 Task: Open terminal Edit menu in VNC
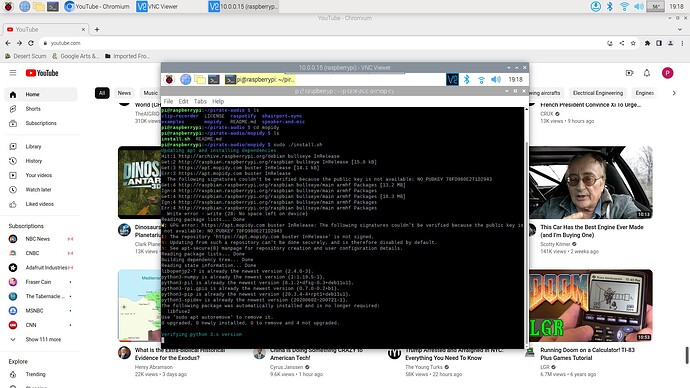tap(184, 101)
